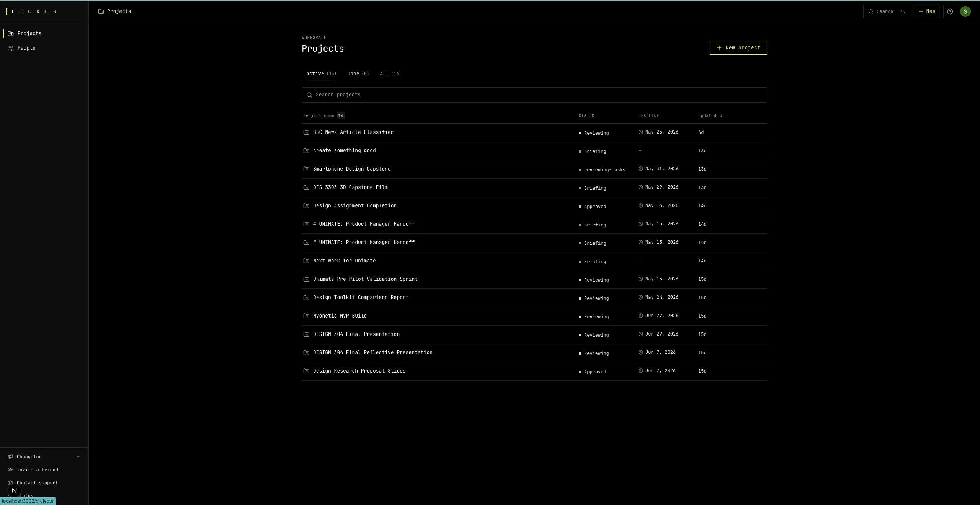Click May 16, 2026 deadline cell
980x505 pixels.
[658, 205]
